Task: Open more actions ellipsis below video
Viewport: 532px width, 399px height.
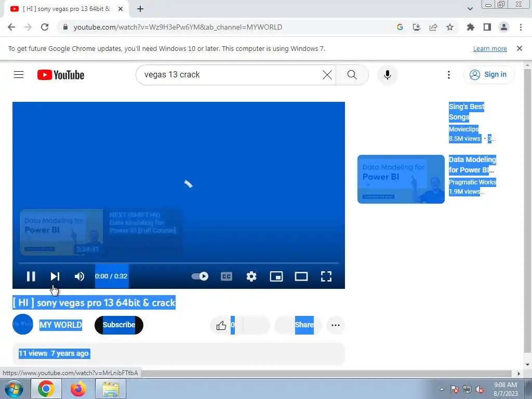Action: coord(336,325)
